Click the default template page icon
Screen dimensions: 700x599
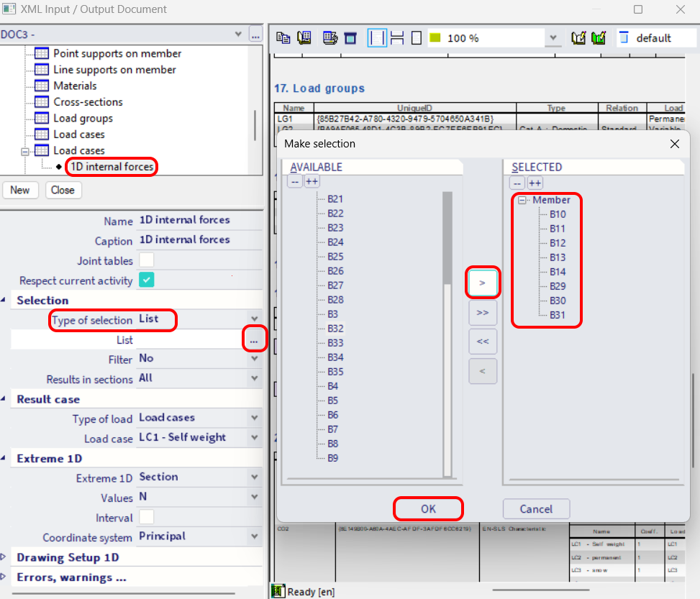click(x=624, y=38)
